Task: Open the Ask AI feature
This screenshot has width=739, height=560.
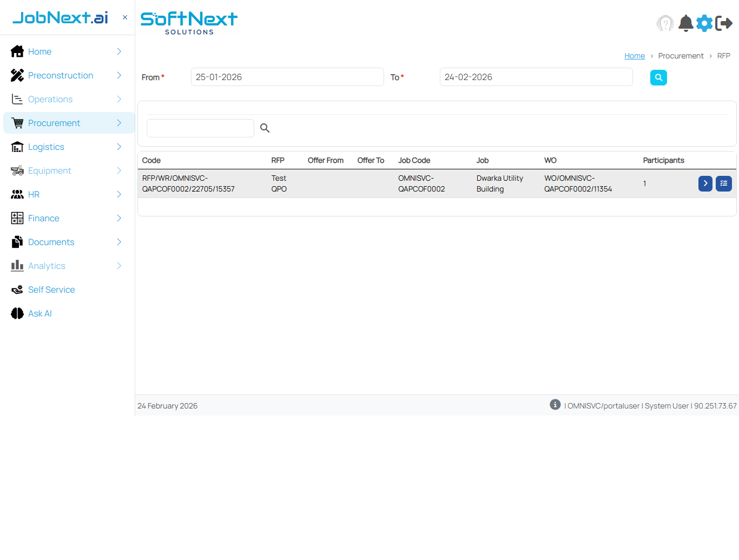Action: pyautogui.click(x=40, y=313)
